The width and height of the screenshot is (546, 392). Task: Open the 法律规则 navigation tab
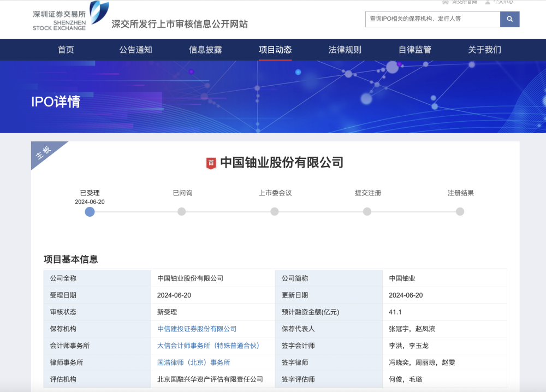pos(345,50)
